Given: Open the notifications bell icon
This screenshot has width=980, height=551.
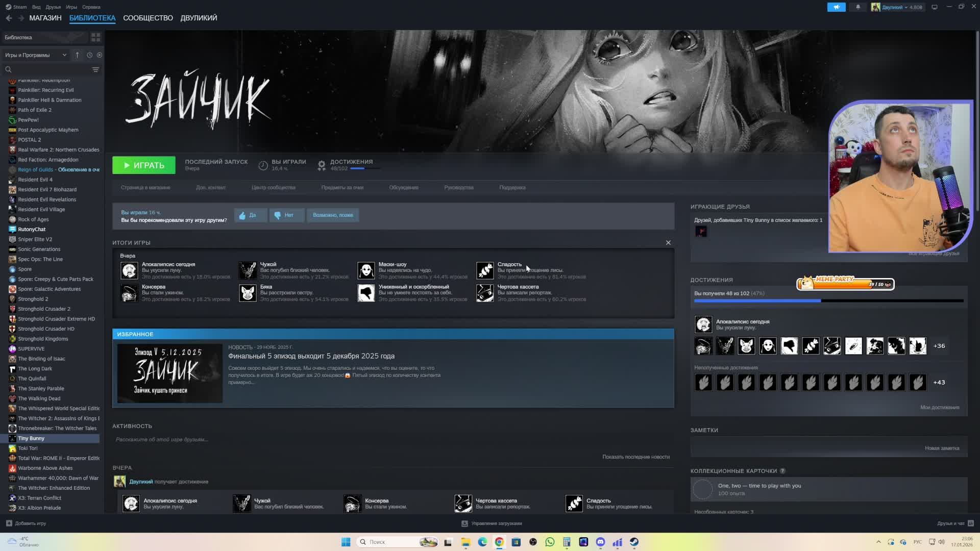Looking at the screenshot, I should [x=858, y=7].
